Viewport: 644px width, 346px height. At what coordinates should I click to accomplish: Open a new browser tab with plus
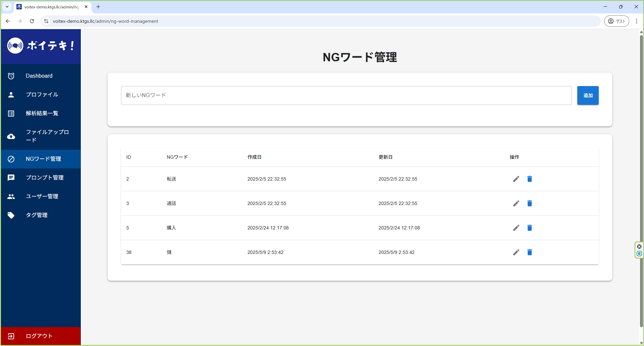pyautogui.click(x=98, y=7)
